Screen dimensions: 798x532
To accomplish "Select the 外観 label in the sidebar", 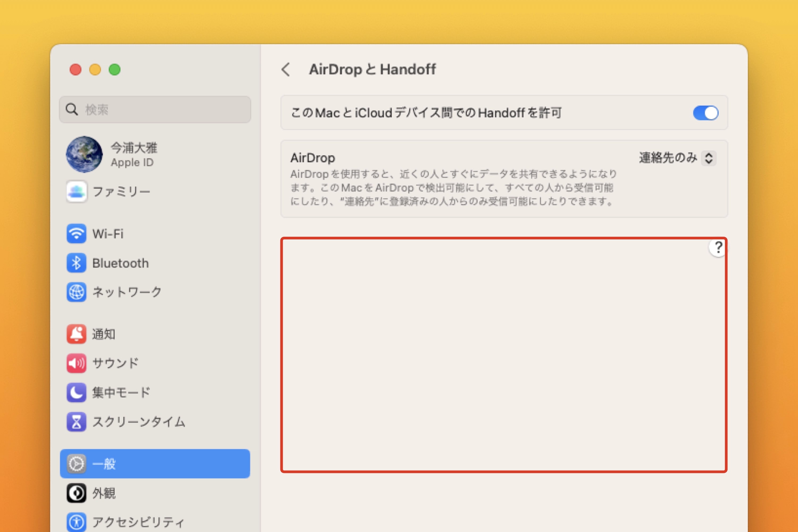I will click(x=104, y=493).
